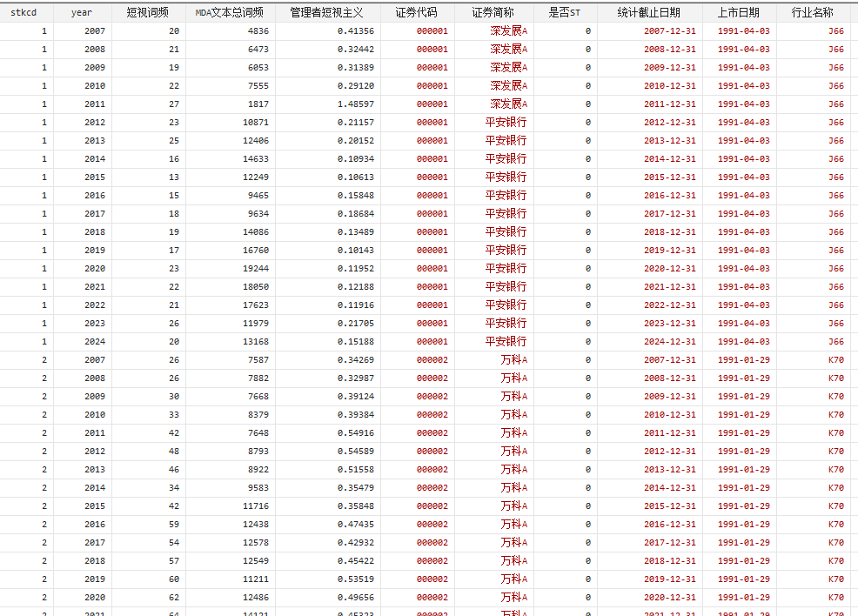Viewport: 858px width, 616px height.
Task: Select the 2023-12-31 cutoff date cell
Action: (x=669, y=324)
